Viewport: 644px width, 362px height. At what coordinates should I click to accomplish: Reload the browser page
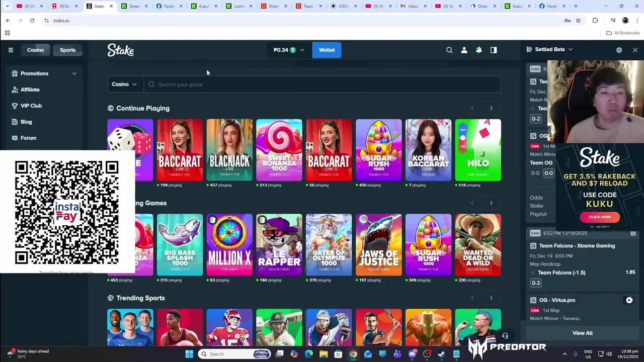coord(32,21)
